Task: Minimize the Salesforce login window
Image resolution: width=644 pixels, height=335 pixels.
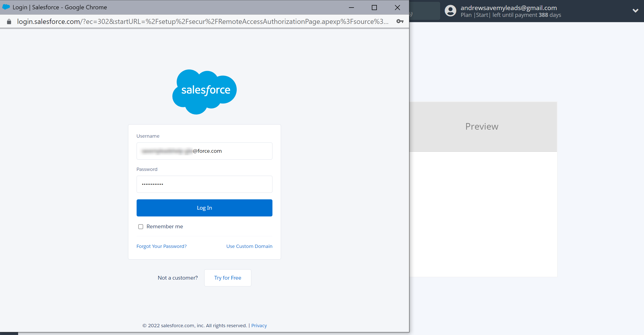Action: pyautogui.click(x=351, y=8)
